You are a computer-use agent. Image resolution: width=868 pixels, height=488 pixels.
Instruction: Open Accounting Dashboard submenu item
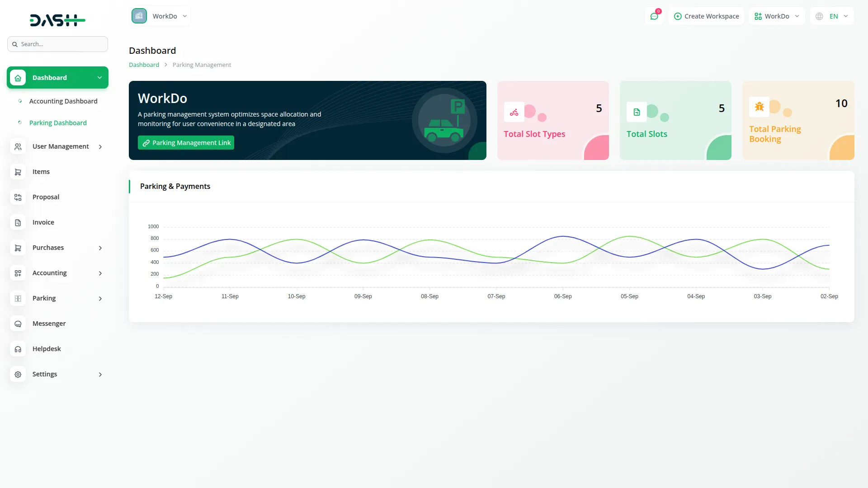(63, 101)
